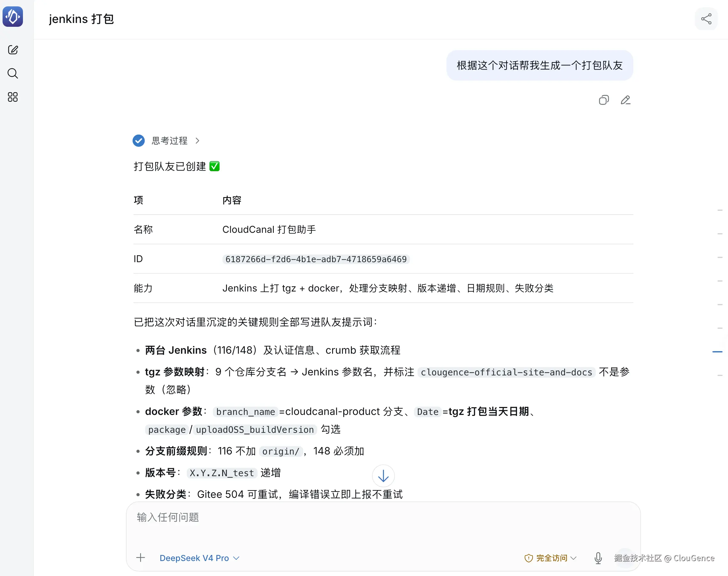728x576 pixels.
Task: Click the name cell CloudCanal 打包助手
Action: [x=269, y=230]
